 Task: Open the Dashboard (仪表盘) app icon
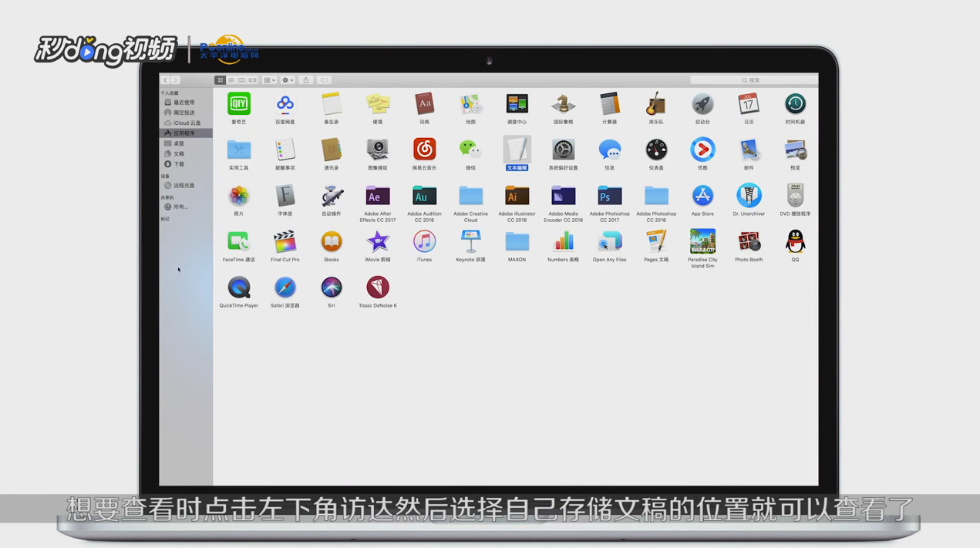tap(656, 150)
